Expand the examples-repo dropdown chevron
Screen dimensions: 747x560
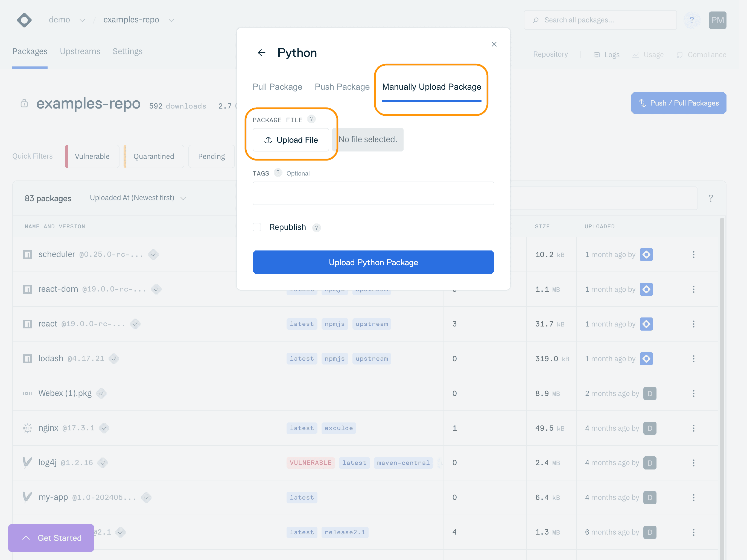[171, 21]
